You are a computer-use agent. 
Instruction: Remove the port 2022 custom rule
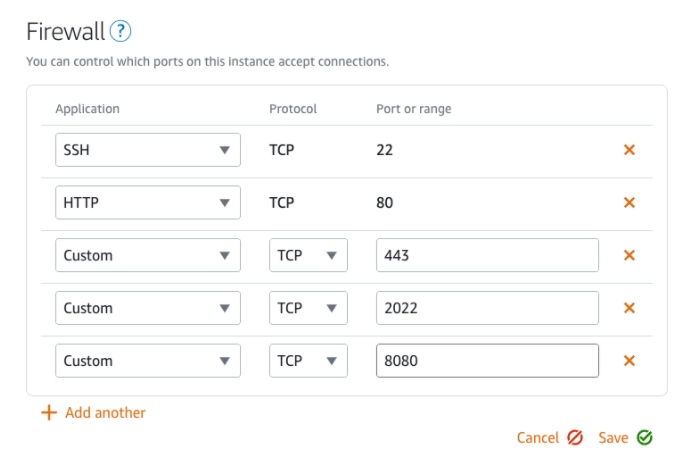pyautogui.click(x=629, y=308)
